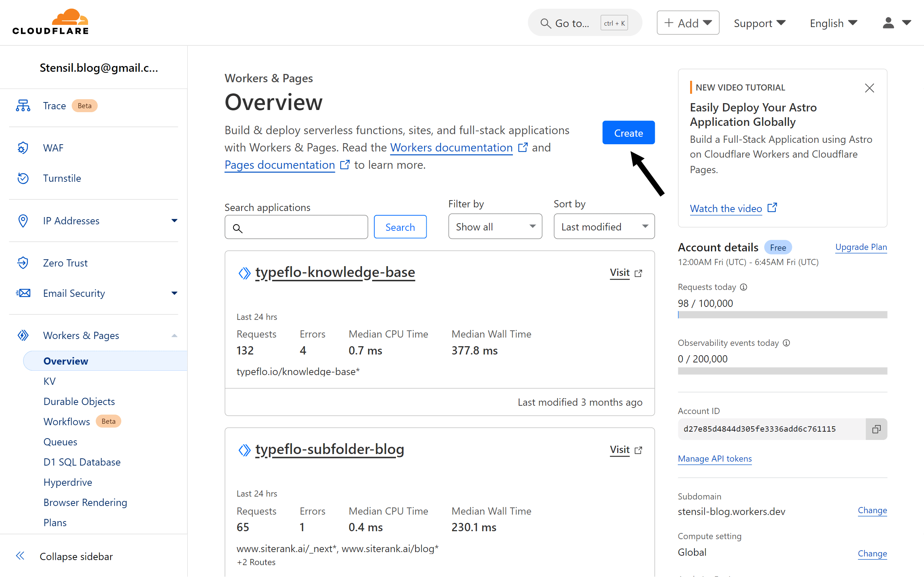Viewport: 924px width, 577px height.
Task: Open the Sort by Last modified dropdown
Action: pos(603,227)
